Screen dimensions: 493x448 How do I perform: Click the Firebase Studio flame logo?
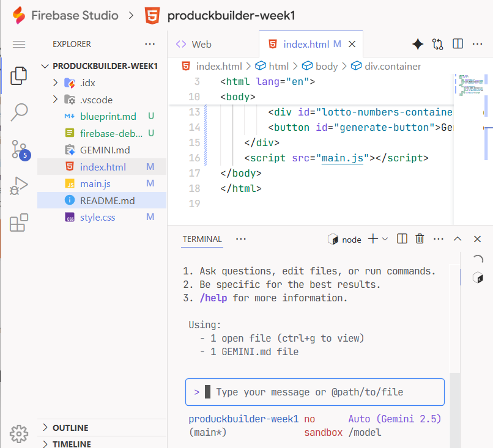19,15
